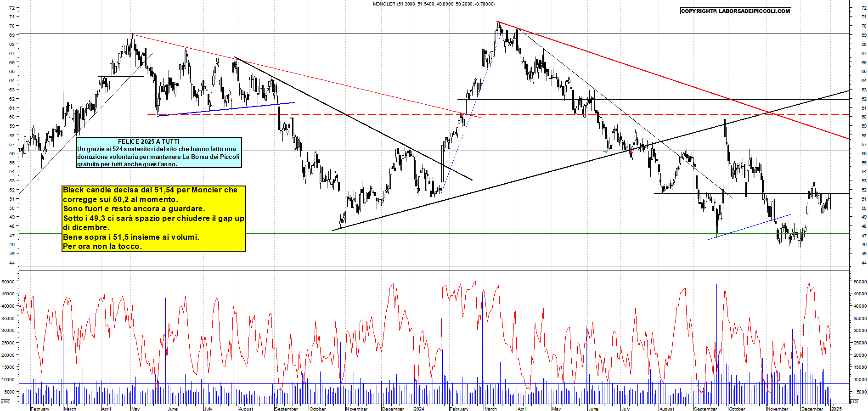Image resolution: width=868 pixels, height=411 pixels.
Task: Select the line 'gratuita per tutti anche quest'anno.'
Action: pos(127,164)
